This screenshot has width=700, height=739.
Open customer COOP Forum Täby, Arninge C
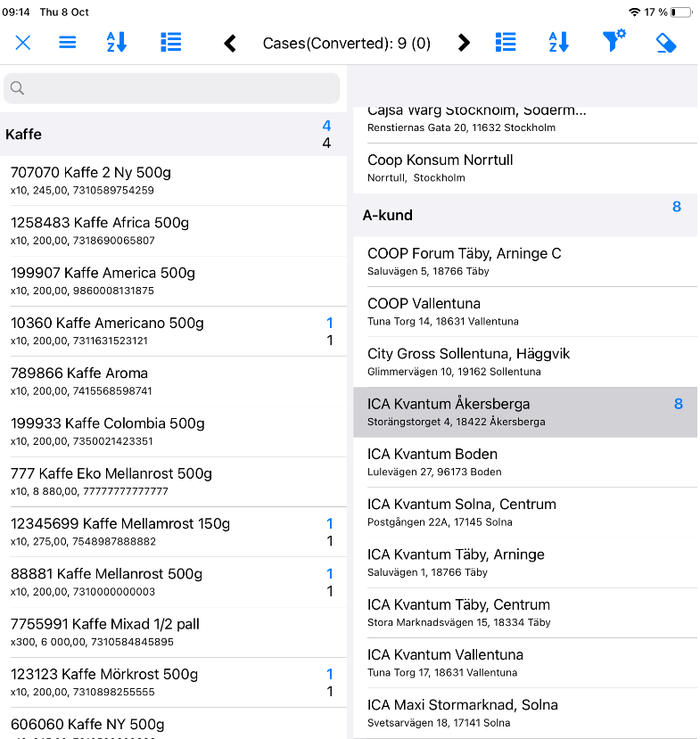point(525,261)
